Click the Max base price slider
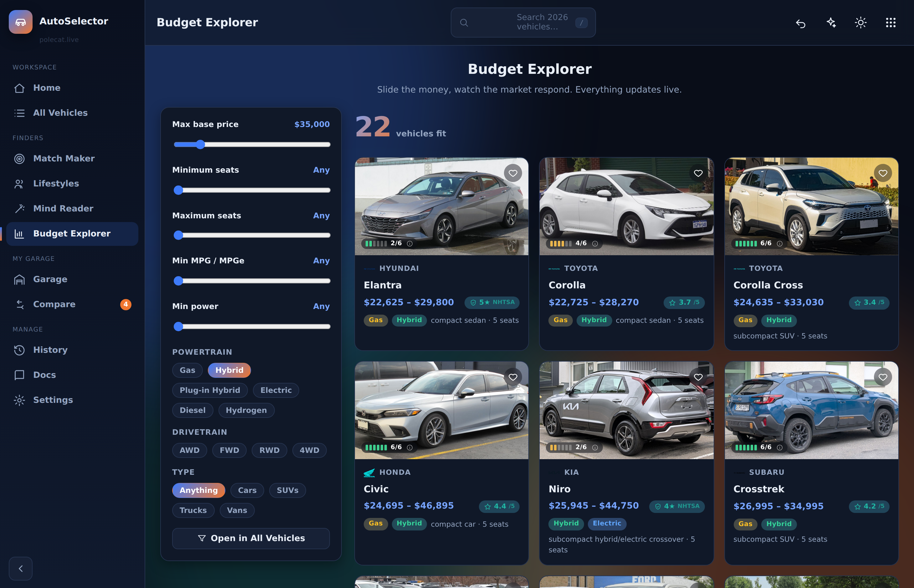This screenshot has height=588, width=914. [252, 145]
